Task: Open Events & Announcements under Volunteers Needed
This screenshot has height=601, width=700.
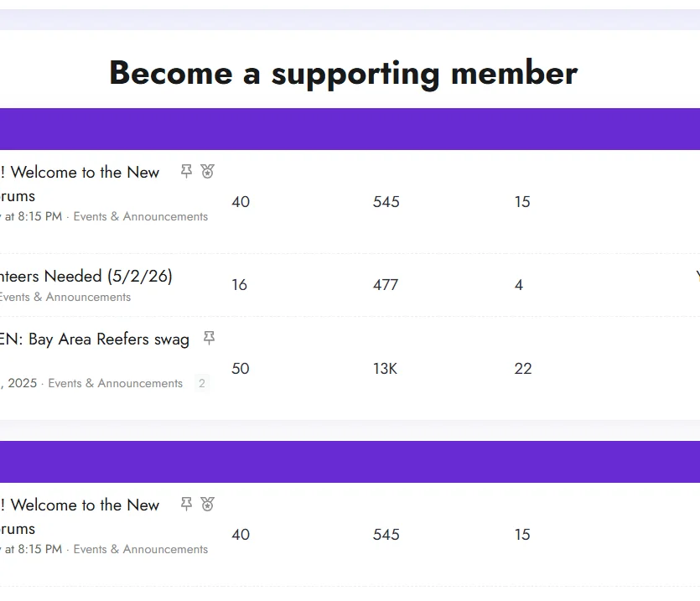Action: point(65,297)
